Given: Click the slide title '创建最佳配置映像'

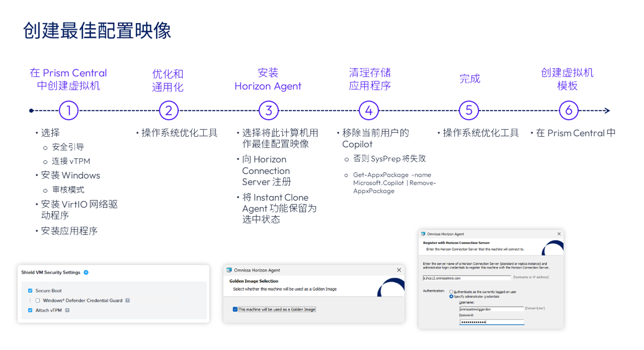Looking at the screenshot, I should [x=97, y=30].
